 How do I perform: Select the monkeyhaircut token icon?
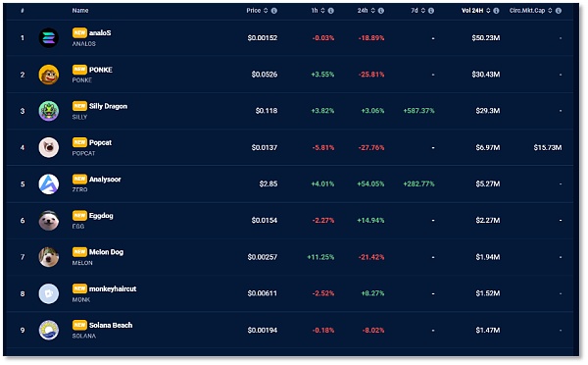pyautogui.click(x=49, y=293)
